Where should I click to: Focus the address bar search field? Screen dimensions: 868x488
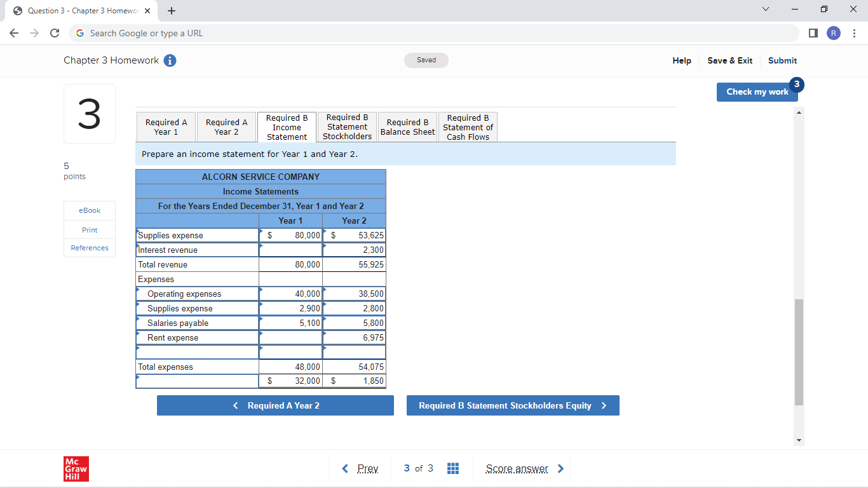[433, 33]
